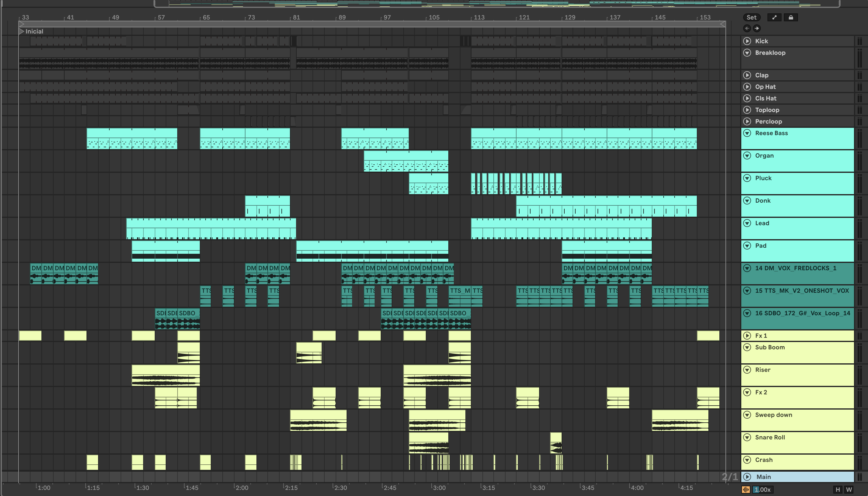Fold the 14 DM_VOX_FREDLOCKS_1 track
Image resolution: width=868 pixels, height=496 pixels.
(747, 268)
